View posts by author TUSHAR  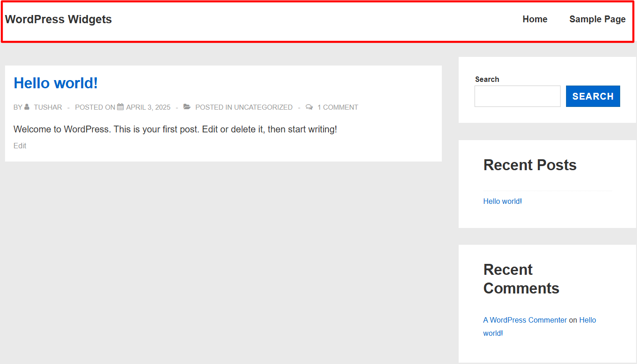48,107
